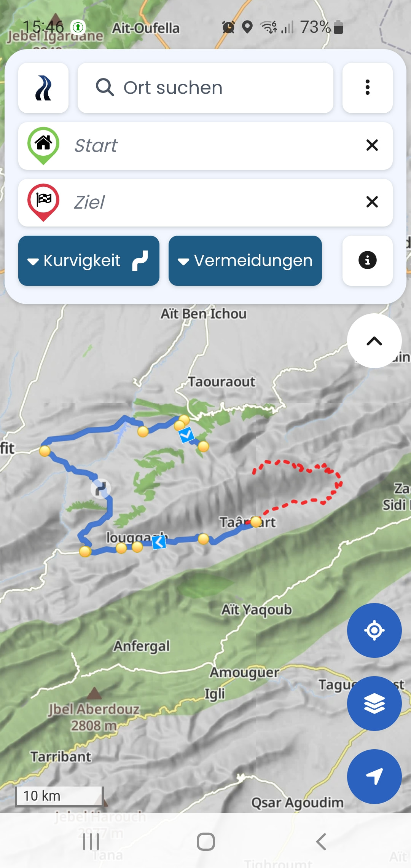The height and width of the screenshot is (868, 411).
Task: Tap the green home Start marker icon
Action: click(x=43, y=146)
